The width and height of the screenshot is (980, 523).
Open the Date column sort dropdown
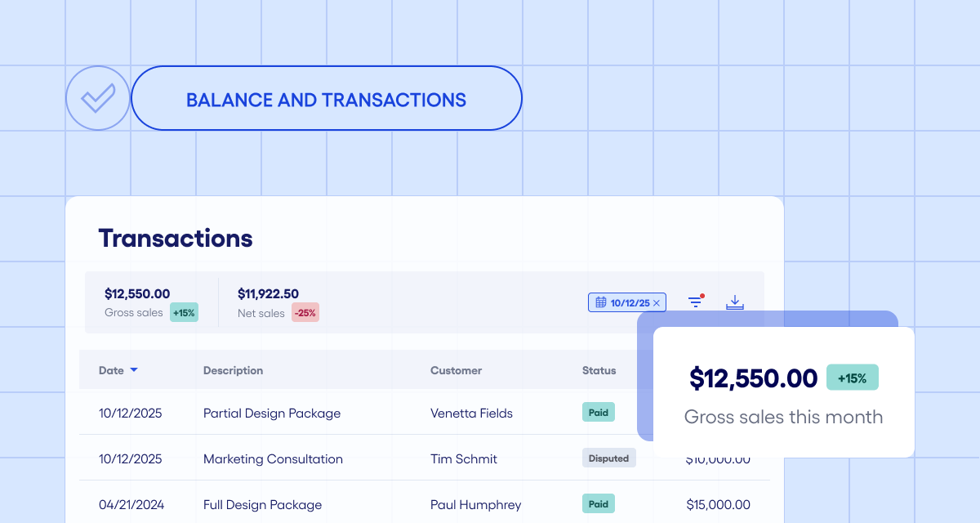[x=134, y=370]
